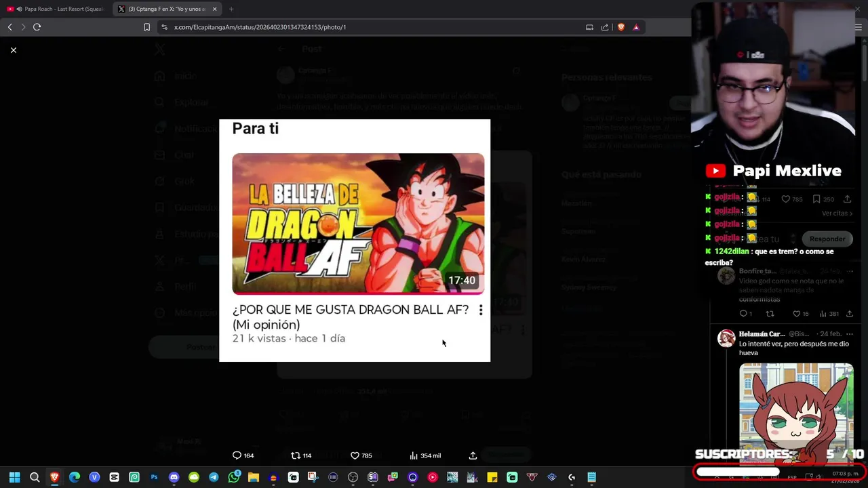Launch Microsoft Edge from taskbar
The width and height of the screenshot is (868, 488).
tap(75, 477)
